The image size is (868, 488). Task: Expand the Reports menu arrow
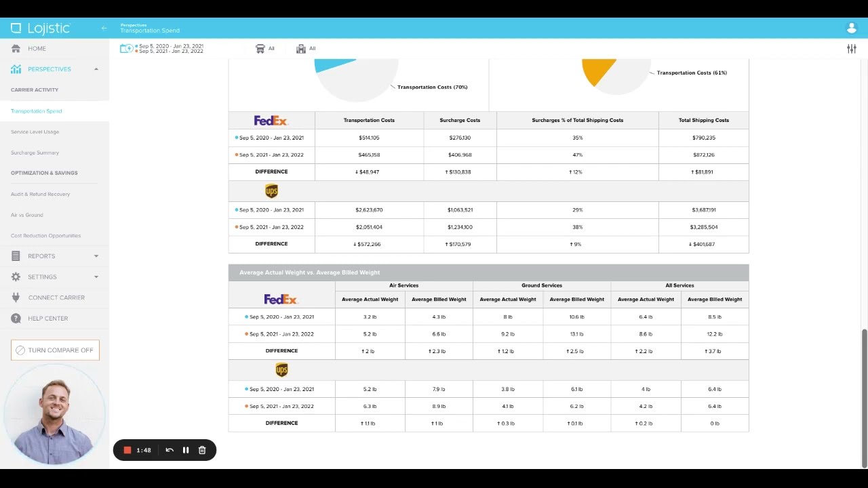[96, 256]
